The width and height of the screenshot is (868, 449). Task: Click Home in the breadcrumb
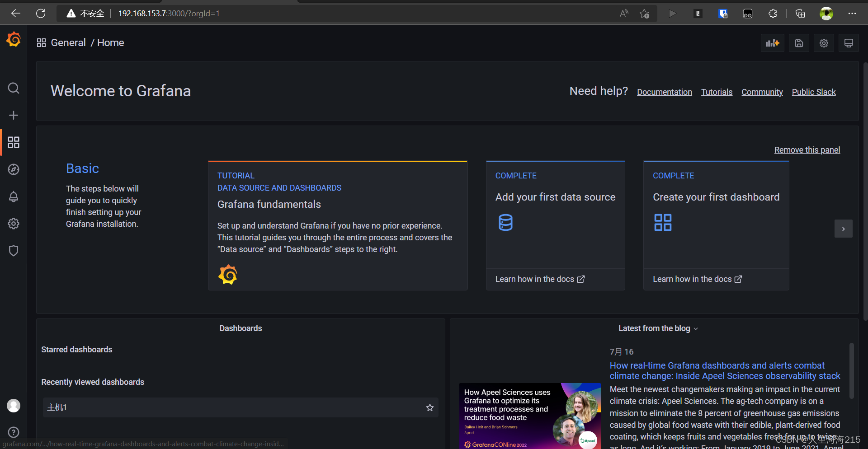pos(110,42)
